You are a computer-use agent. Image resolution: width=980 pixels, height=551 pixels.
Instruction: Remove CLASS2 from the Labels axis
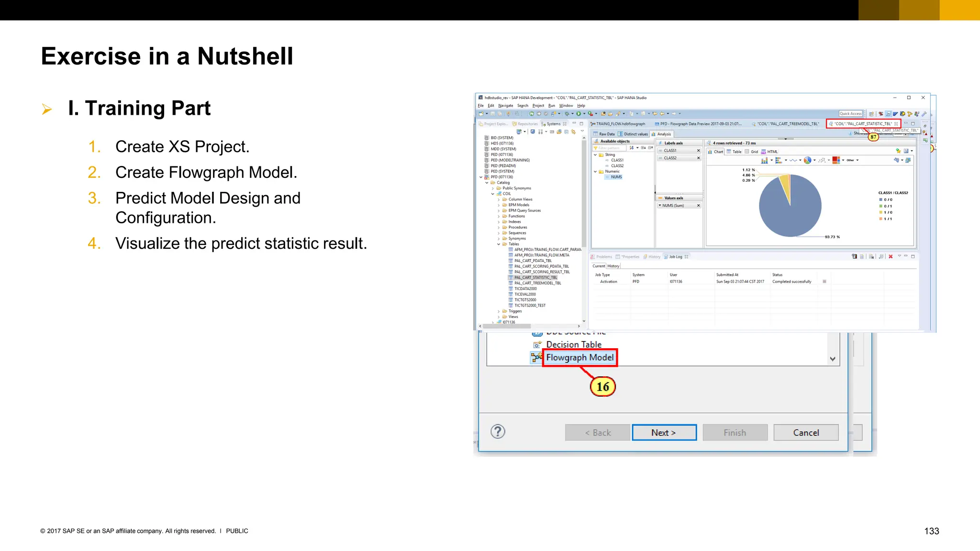coord(698,158)
